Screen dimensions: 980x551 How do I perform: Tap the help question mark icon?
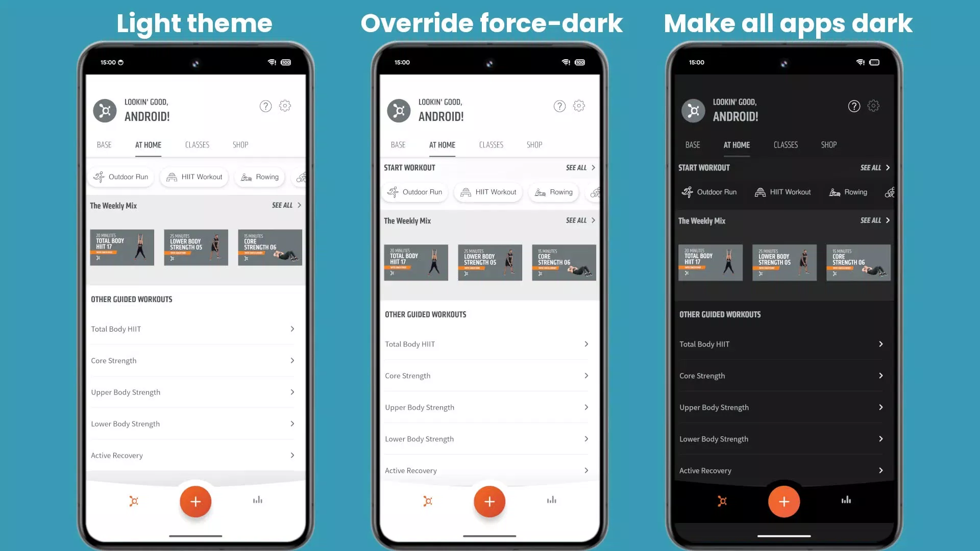[x=265, y=106]
